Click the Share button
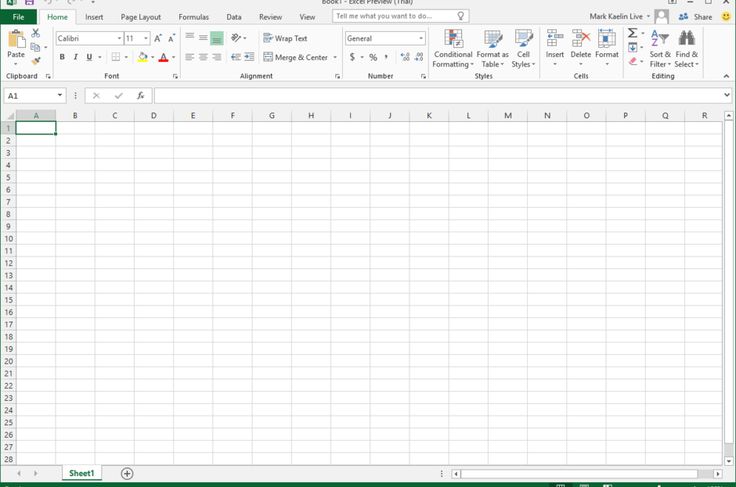This screenshot has height=487, width=736. tap(698, 17)
